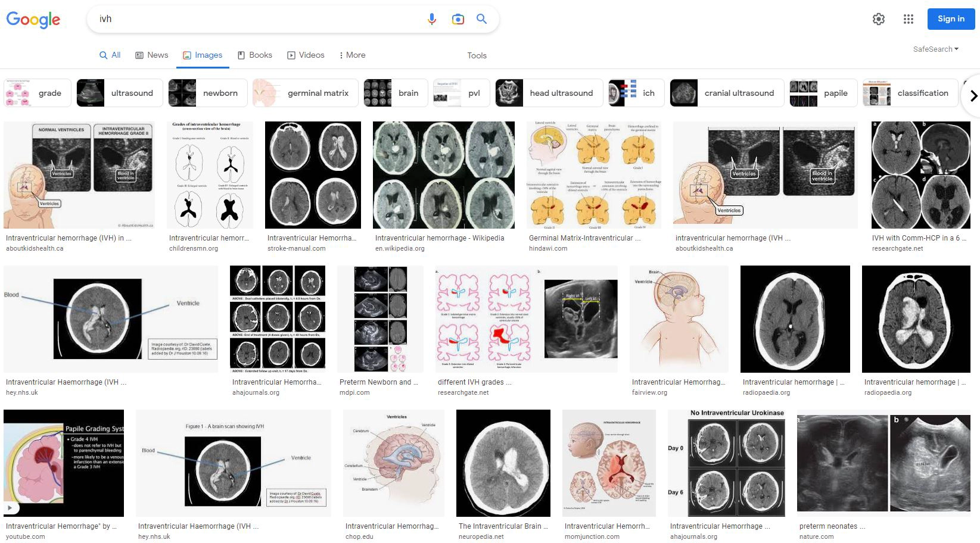
Task: Click the magnifying glass search button
Action: pos(482,19)
